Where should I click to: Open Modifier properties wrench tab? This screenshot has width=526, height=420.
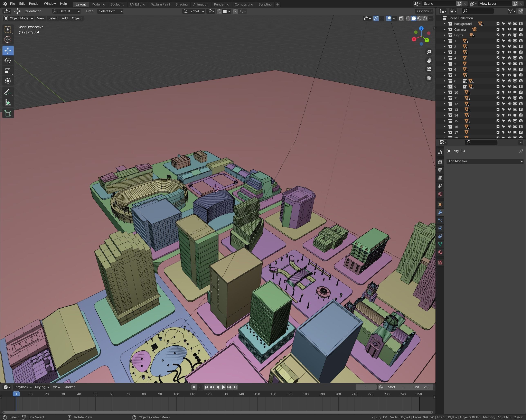(440, 213)
